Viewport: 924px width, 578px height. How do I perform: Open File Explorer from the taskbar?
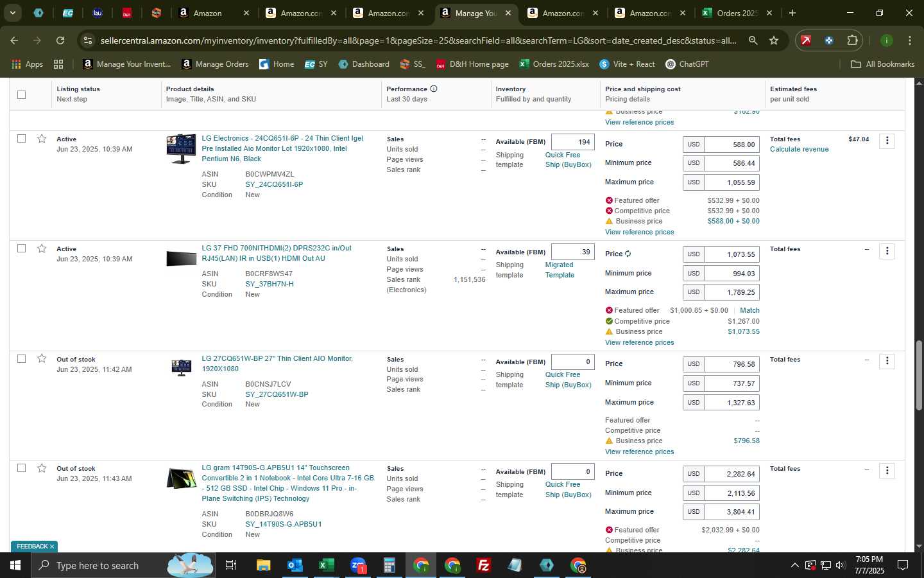(x=264, y=565)
